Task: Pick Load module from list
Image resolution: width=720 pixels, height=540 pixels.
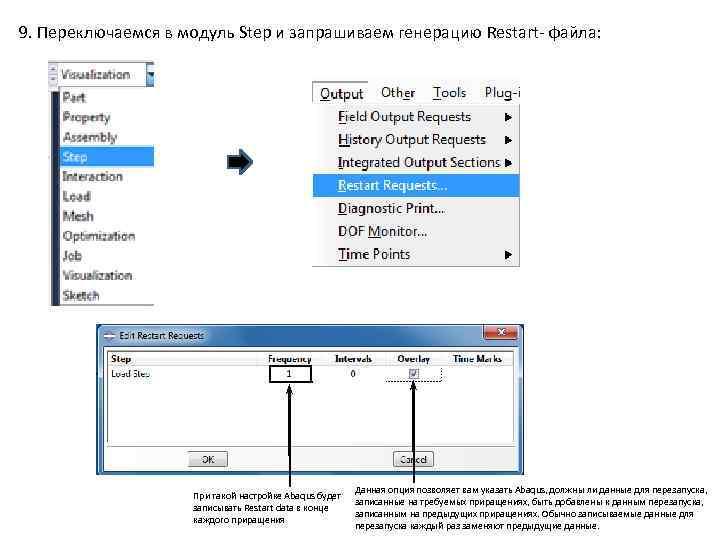Action: coord(76,196)
